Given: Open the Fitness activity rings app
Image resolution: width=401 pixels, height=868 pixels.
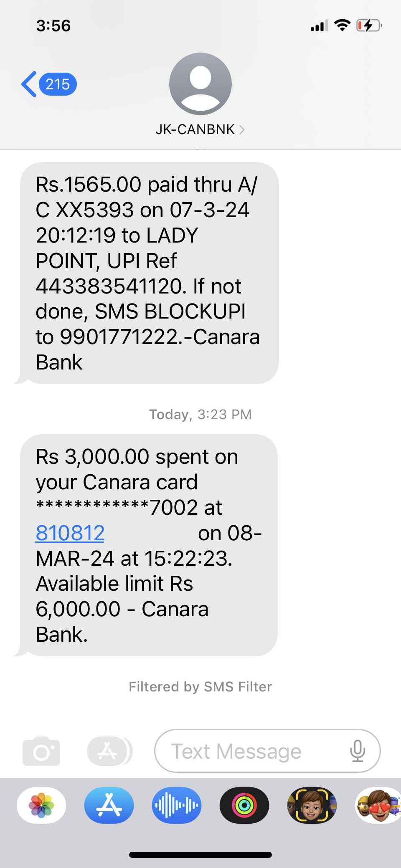Looking at the screenshot, I should (x=244, y=805).
